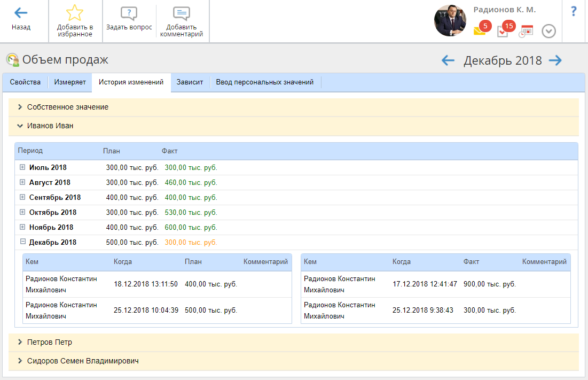588x380 pixels.
Task: Expand the Сидоров Семен Владимирович section
Action: tap(20, 361)
